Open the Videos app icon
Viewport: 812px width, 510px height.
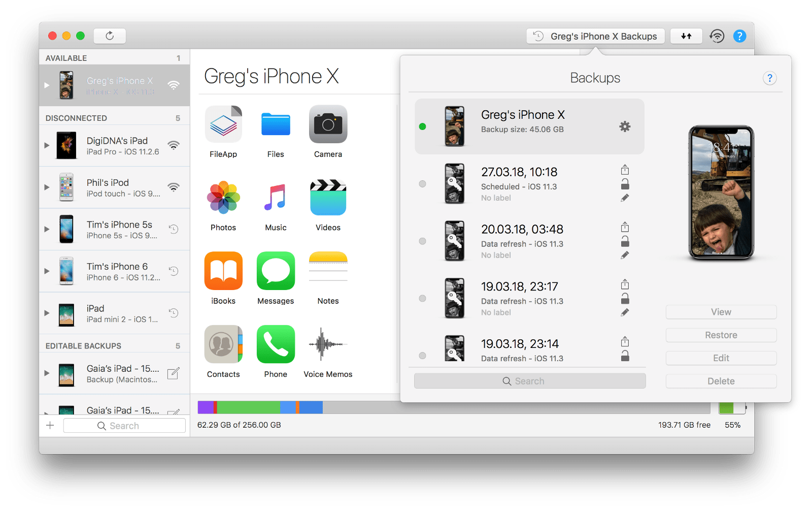tap(328, 198)
